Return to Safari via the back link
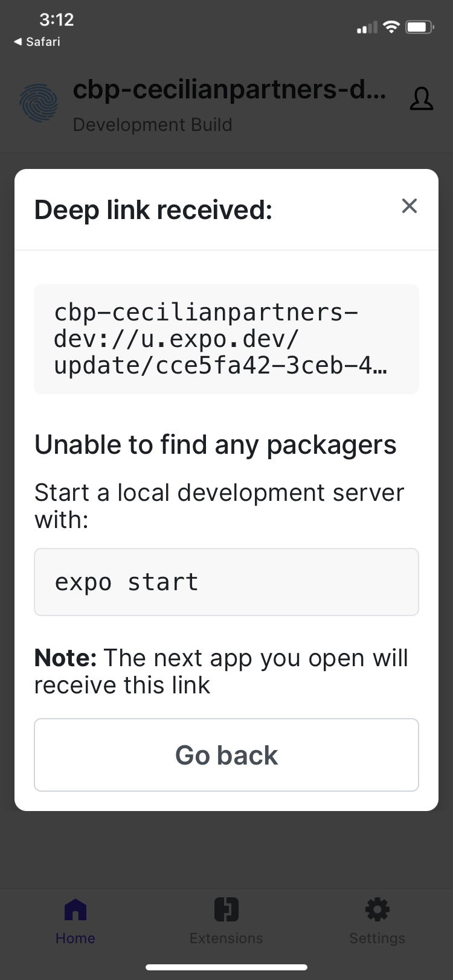Image resolution: width=453 pixels, height=980 pixels. (37, 42)
